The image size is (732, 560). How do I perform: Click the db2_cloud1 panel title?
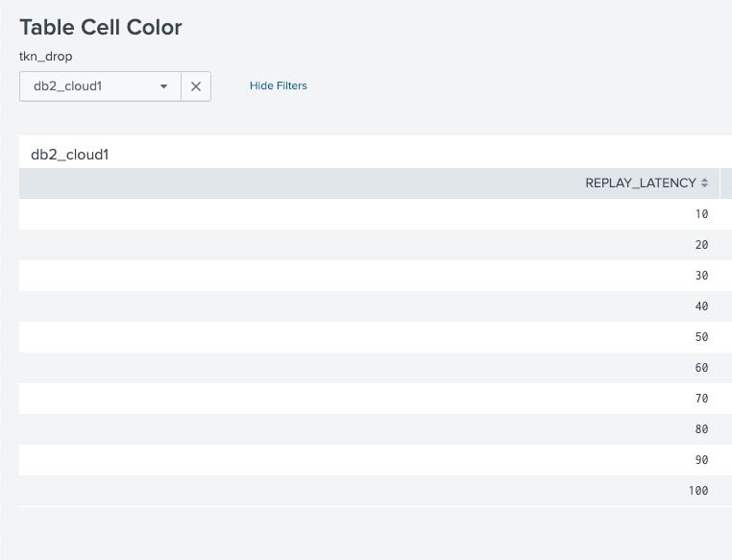click(70, 154)
